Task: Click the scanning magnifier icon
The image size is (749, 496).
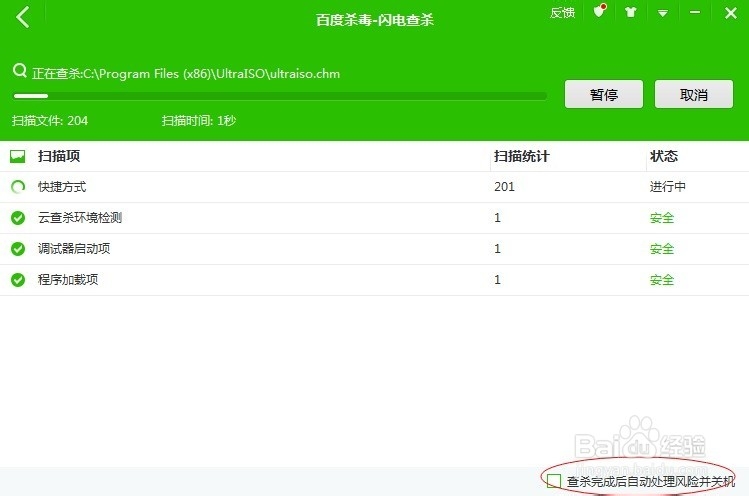Action: [x=20, y=71]
